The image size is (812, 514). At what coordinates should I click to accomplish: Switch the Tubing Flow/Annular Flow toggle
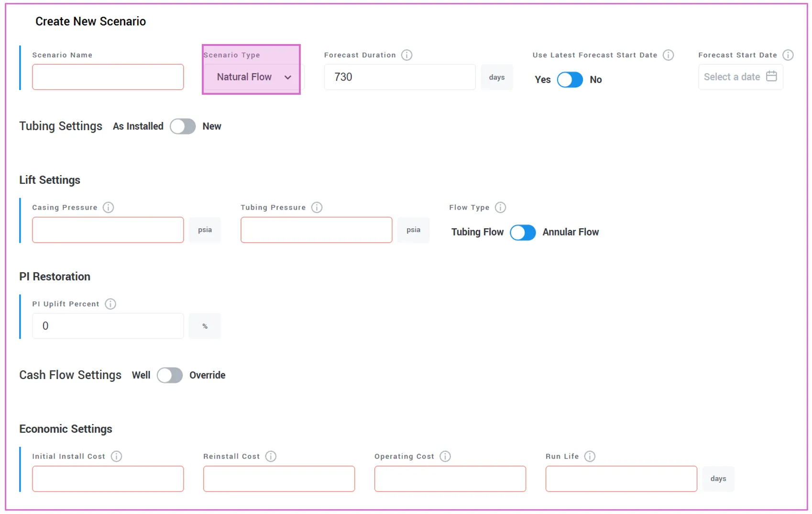pyautogui.click(x=523, y=233)
